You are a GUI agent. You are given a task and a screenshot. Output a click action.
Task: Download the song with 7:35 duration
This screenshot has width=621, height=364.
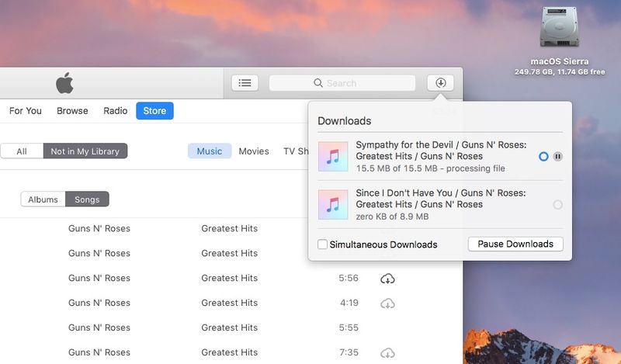(x=387, y=352)
